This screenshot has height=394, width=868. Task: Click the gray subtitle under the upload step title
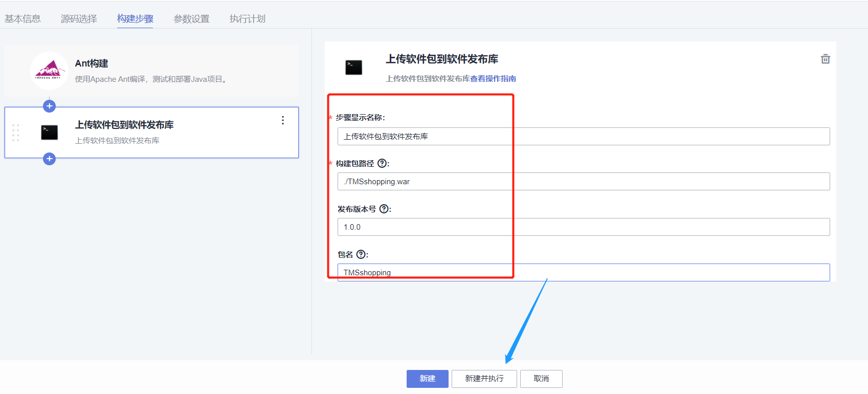pos(117,141)
